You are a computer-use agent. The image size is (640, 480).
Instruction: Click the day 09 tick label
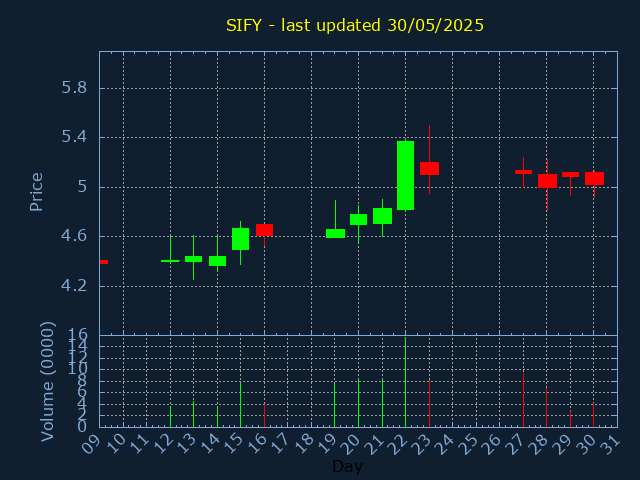coord(92,444)
